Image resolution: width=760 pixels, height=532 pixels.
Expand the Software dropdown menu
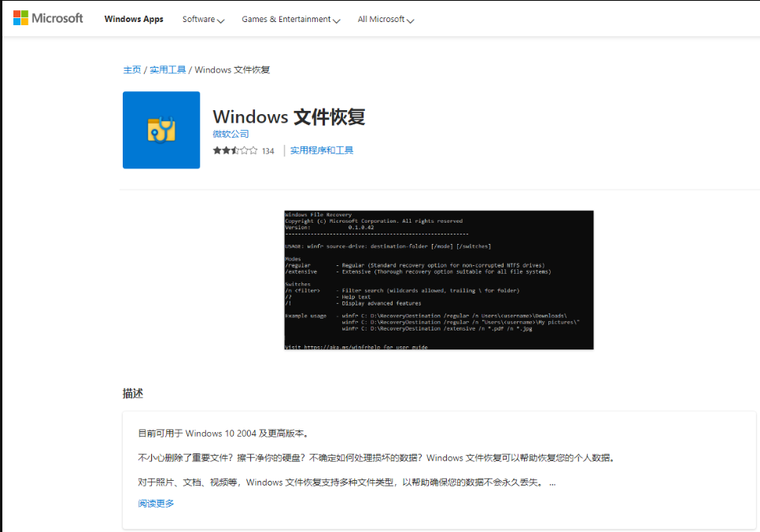203,20
